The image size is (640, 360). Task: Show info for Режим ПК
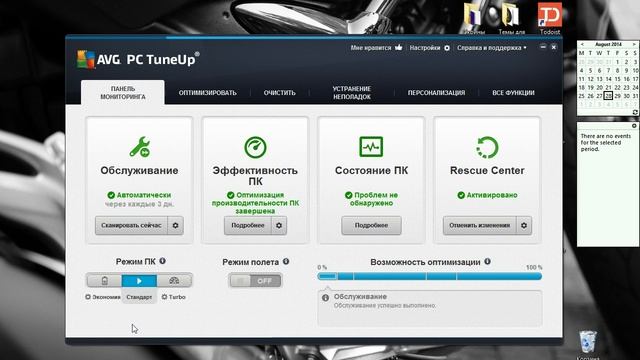[x=162, y=261]
